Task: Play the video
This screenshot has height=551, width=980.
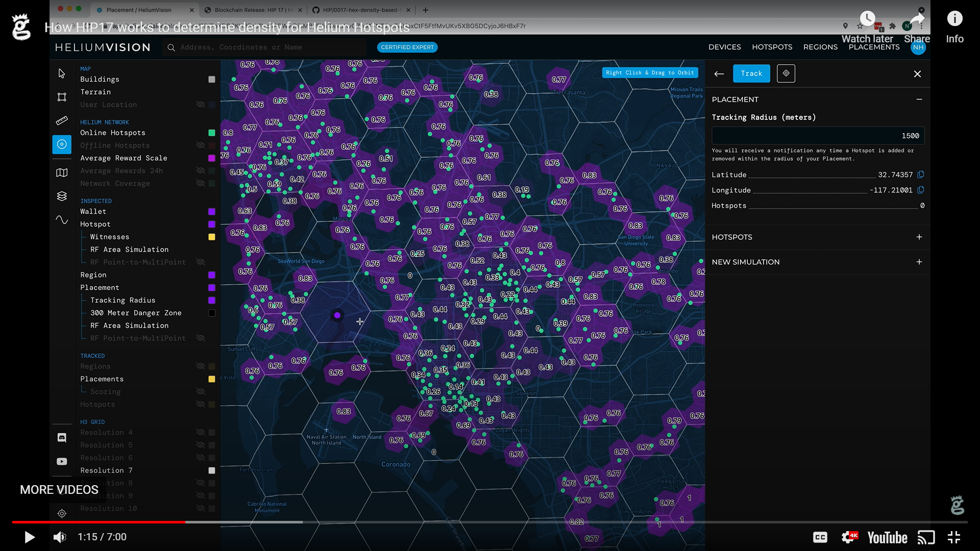Action: 30,537
